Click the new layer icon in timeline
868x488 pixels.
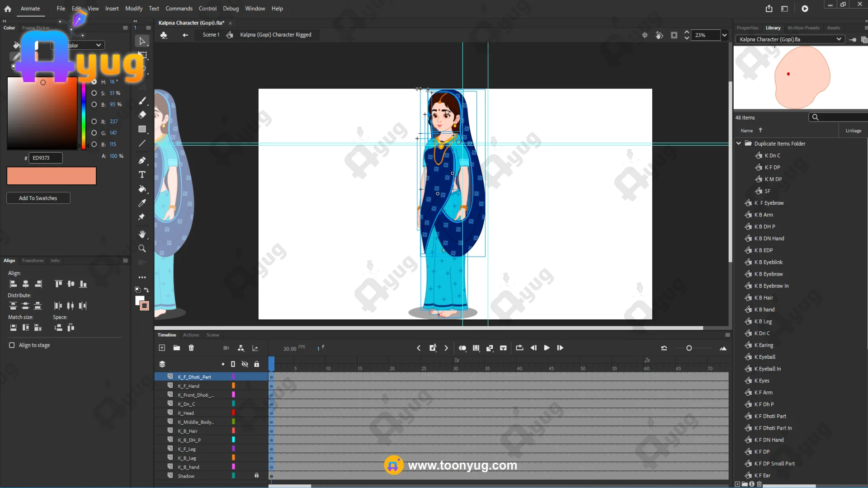click(162, 348)
